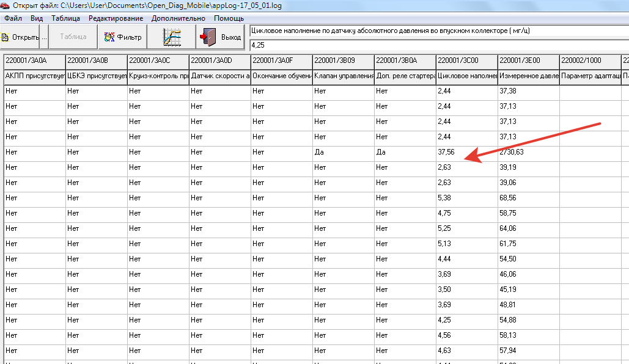Click the parameter description text field

pos(439,31)
